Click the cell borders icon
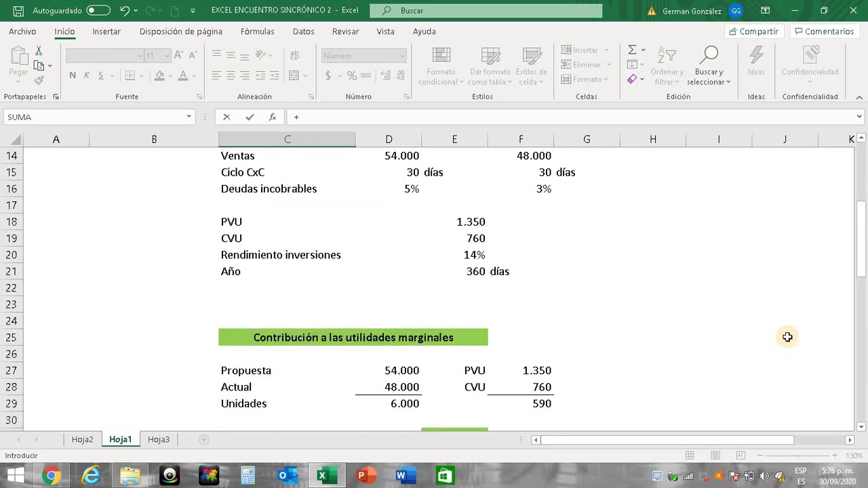 pyautogui.click(x=130, y=75)
